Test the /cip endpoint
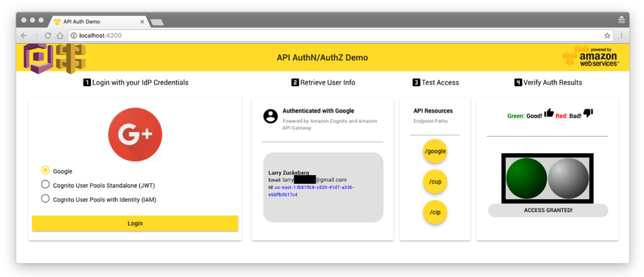The width and height of the screenshot is (644, 277). pos(435,212)
